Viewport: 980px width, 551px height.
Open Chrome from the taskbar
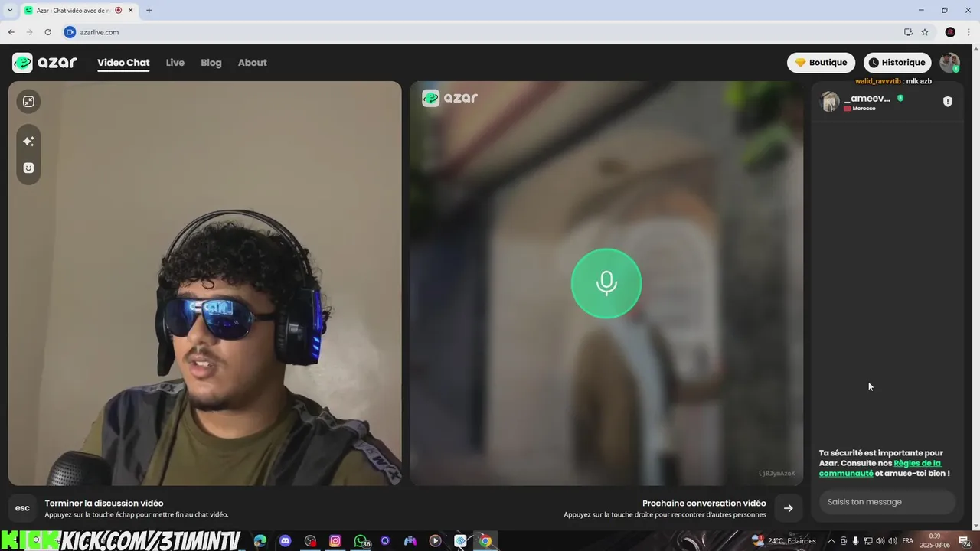click(x=485, y=541)
